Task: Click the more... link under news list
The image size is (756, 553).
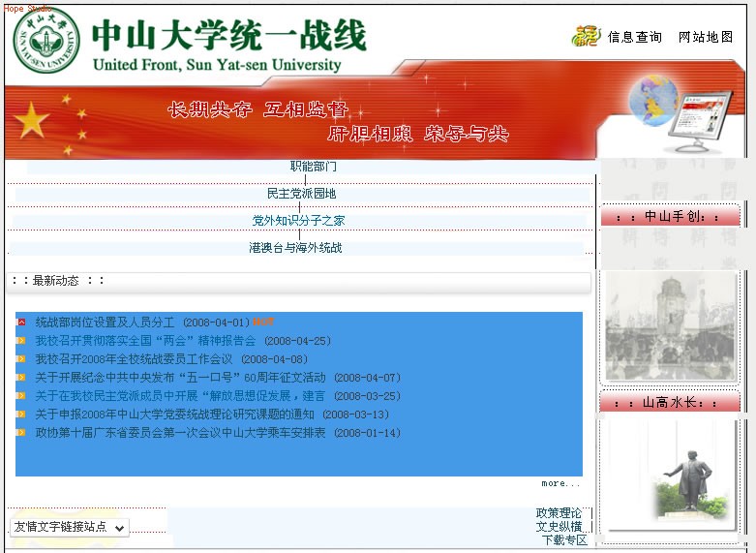Action: pyautogui.click(x=560, y=483)
